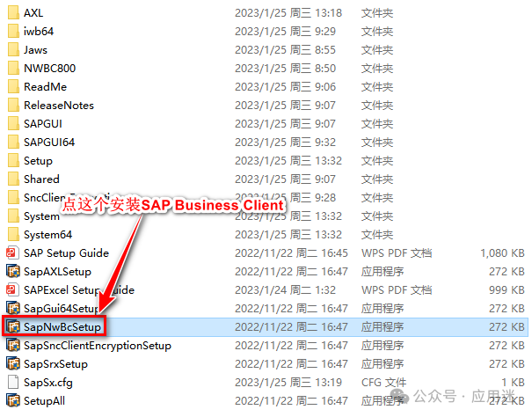
Task: Click the SAPGUI folder name
Action: [43, 124]
